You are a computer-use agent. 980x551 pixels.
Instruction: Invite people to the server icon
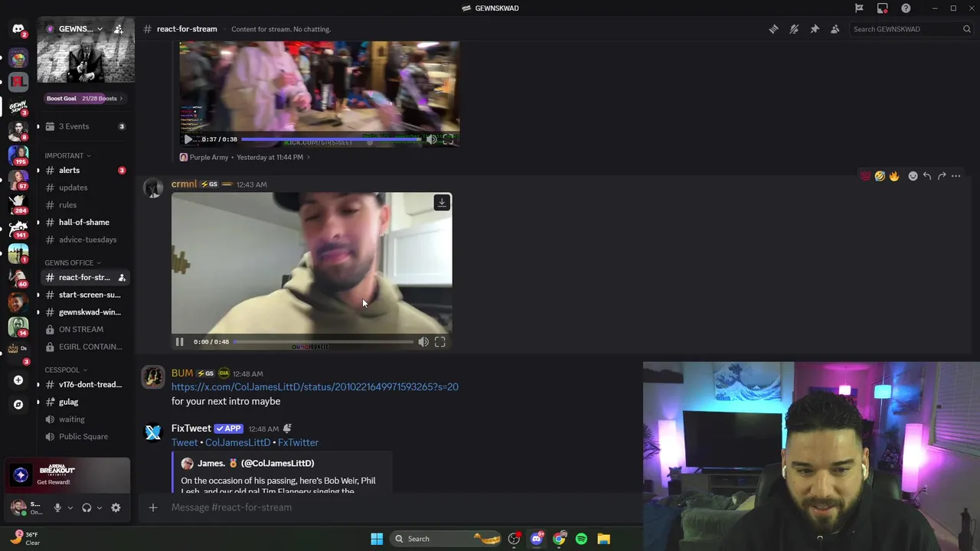(119, 29)
